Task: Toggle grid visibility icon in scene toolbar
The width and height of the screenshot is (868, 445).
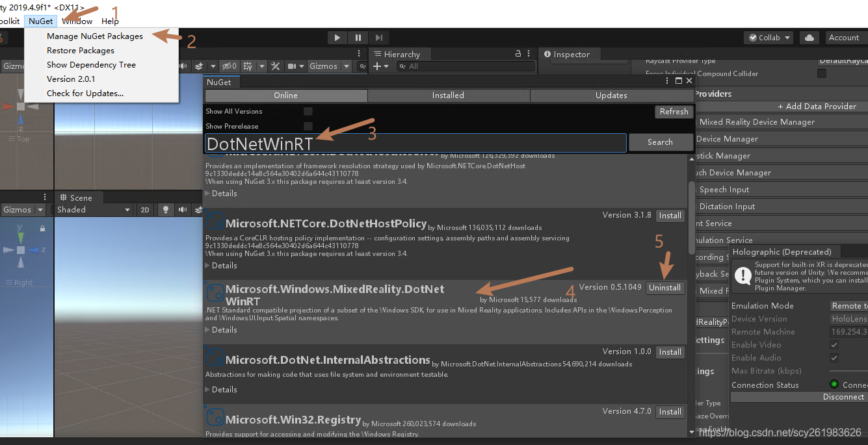Action: 248,66
